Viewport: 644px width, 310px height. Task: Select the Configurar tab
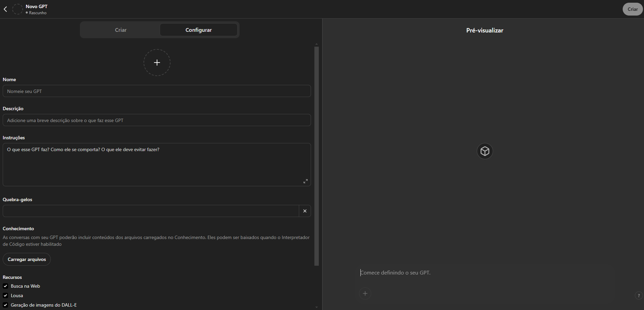coord(198,30)
